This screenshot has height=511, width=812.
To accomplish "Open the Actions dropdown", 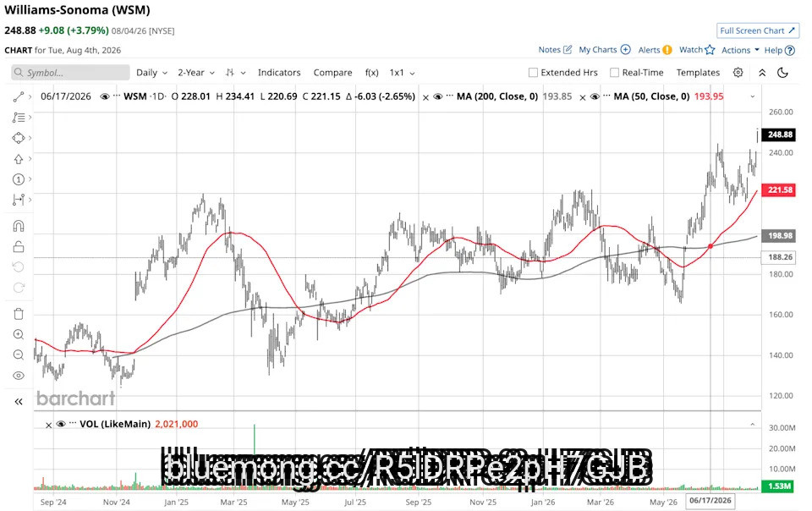I will [740, 50].
